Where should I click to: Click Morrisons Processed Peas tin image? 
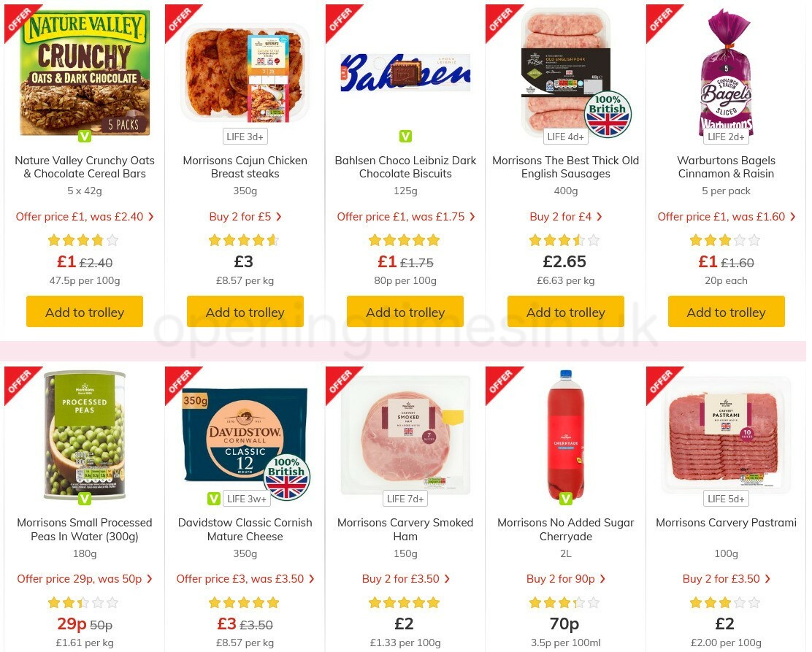(85, 435)
